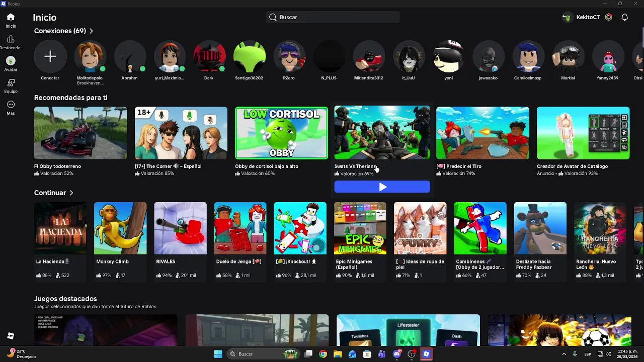Open RZero friend avatar
Viewport: 644px width, 362px height.
pyautogui.click(x=289, y=56)
